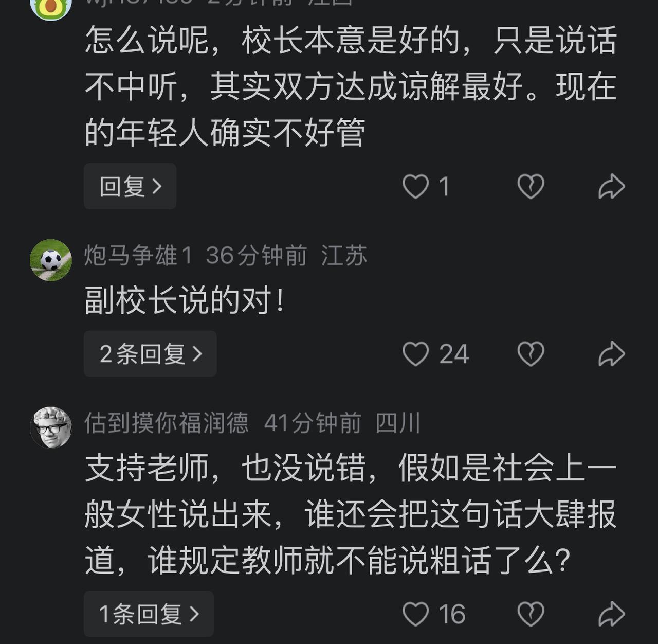658x644 pixels.
Task: Select the comment starting with 支持老师
Action: tap(351, 514)
